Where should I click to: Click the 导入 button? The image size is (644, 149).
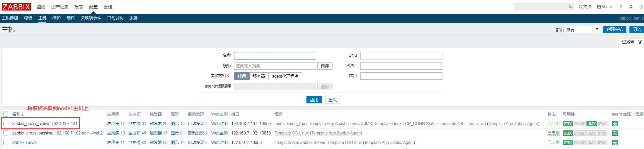click(637, 29)
